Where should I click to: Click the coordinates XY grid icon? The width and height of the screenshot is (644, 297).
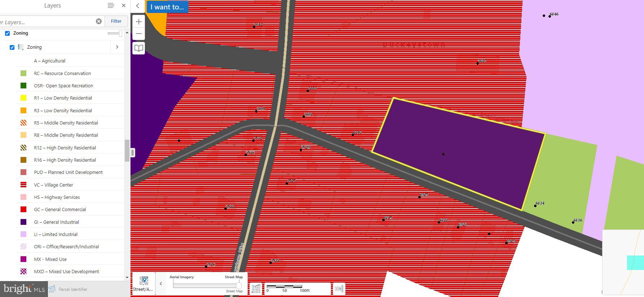coord(256,289)
